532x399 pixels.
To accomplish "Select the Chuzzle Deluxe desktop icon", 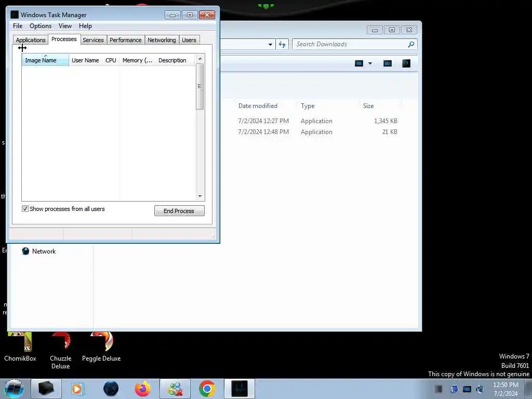I will point(60,351).
